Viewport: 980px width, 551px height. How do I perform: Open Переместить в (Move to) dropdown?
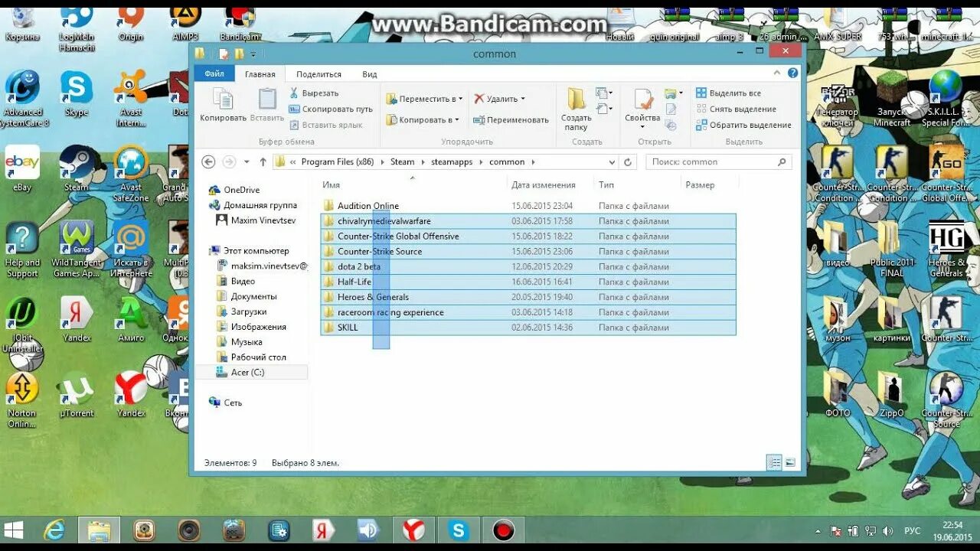click(424, 99)
